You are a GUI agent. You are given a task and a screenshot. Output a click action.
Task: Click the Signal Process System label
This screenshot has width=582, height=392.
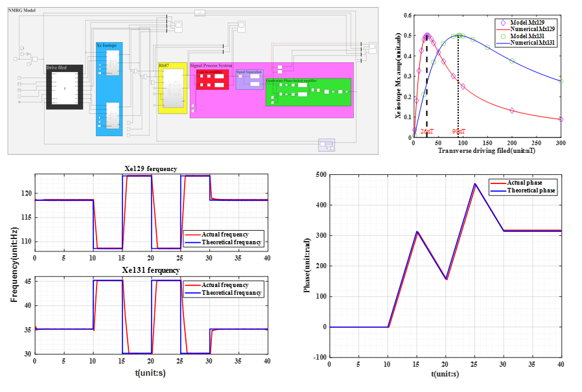[x=211, y=65]
